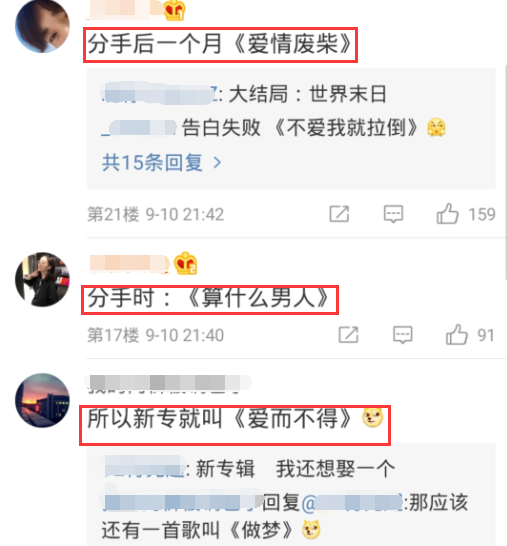507x546 pixels.
Task: Click the scrollbar on the right edge
Action: click(505, 171)
